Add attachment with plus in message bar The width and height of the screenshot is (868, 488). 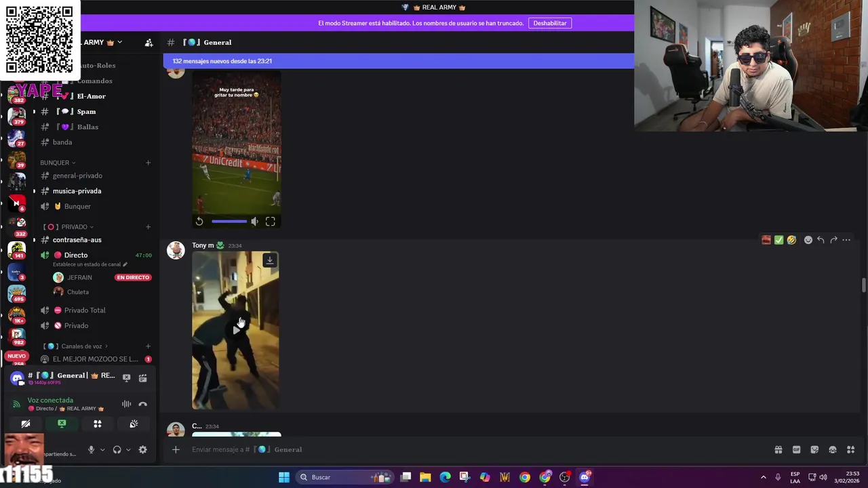coord(176,449)
